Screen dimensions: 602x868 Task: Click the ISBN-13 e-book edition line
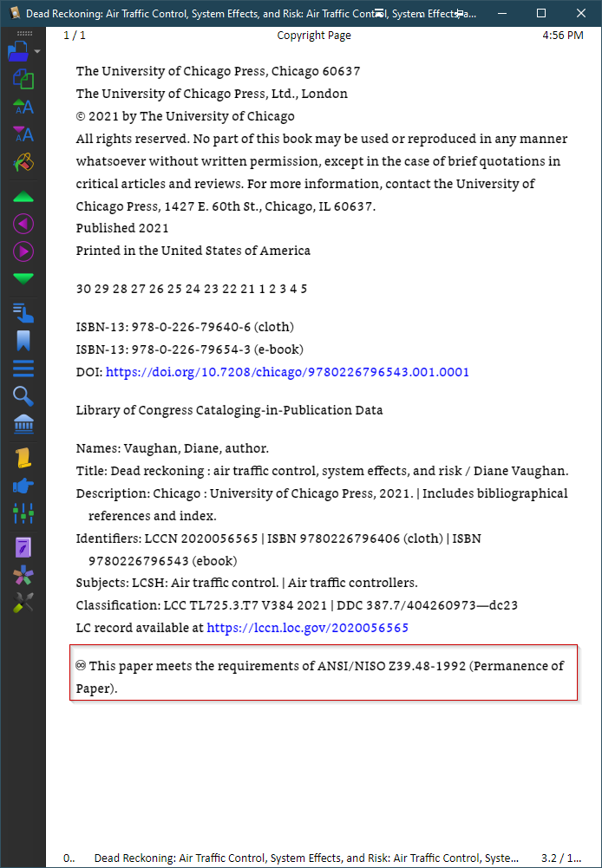pyautogui.click(x=190, y=349)
